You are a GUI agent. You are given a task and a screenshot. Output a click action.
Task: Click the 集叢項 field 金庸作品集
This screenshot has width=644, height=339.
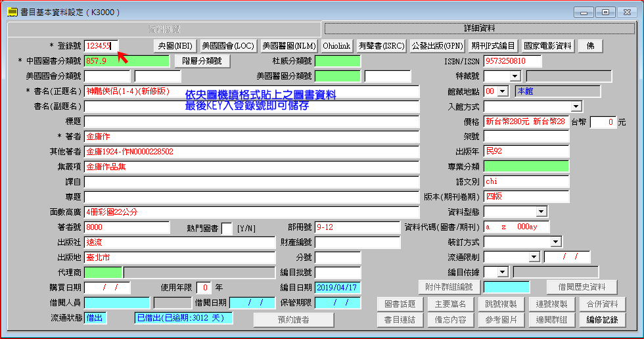[x=251, y=167]
